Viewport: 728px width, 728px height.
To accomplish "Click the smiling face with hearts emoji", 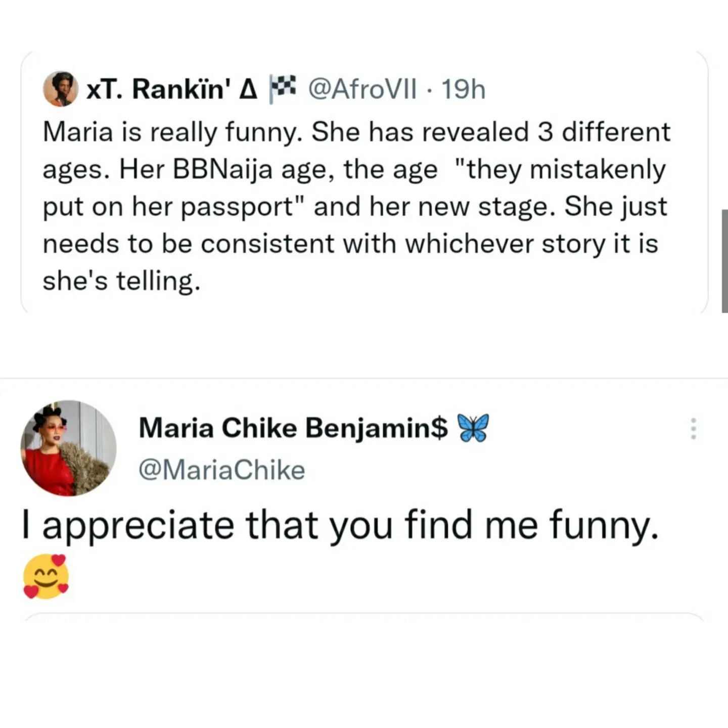I will pyautogui.click(x=46, y=576).
